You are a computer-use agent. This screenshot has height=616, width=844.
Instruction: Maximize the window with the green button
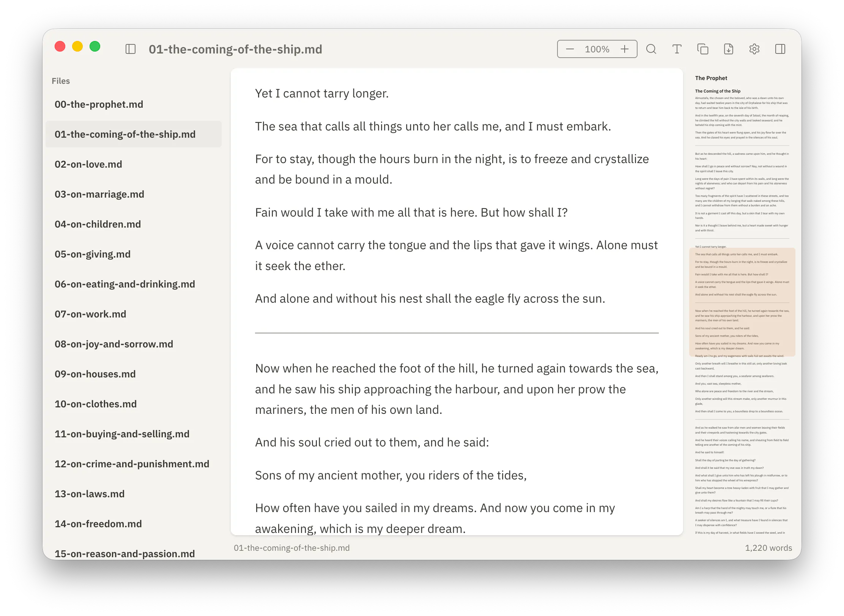95,46
